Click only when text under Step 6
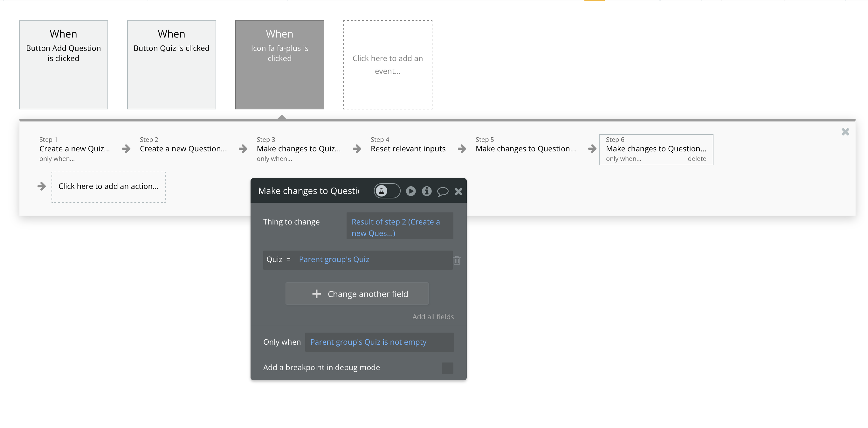 coord(623,159)
